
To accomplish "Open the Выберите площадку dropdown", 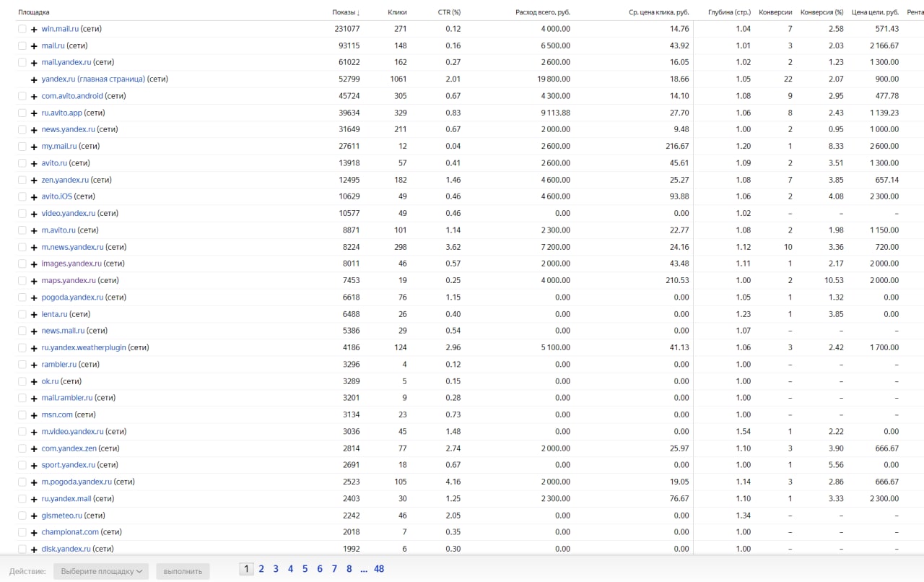I will click(x=101, y=571).
